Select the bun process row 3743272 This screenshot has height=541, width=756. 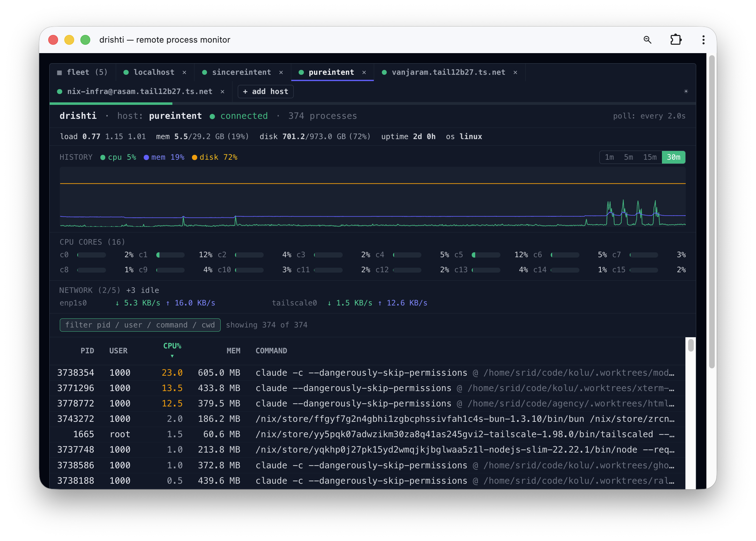(367, 419)
